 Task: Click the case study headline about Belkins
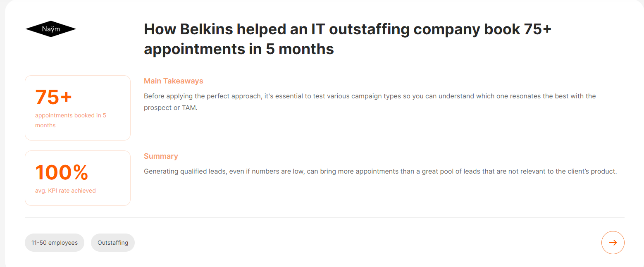click(348, 39)
